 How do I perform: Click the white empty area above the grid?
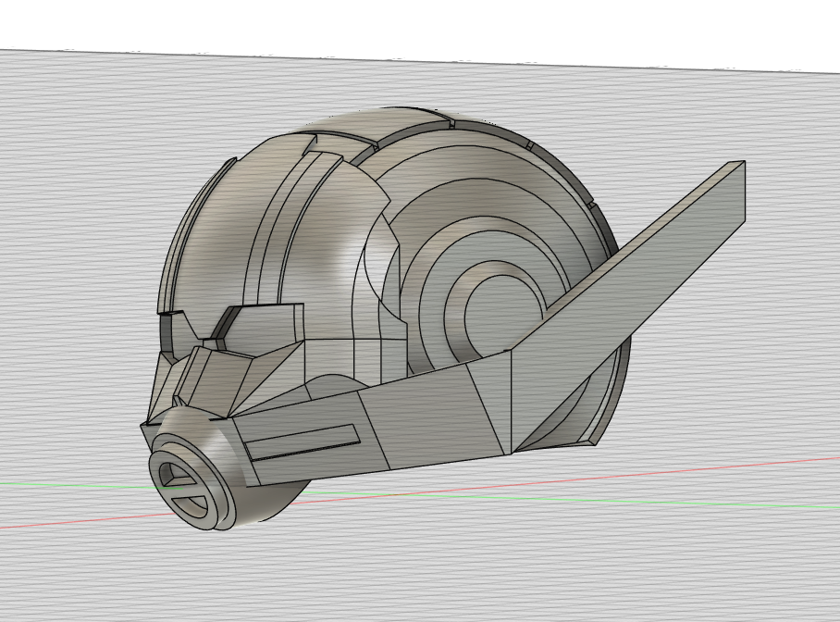pos(416,23)
